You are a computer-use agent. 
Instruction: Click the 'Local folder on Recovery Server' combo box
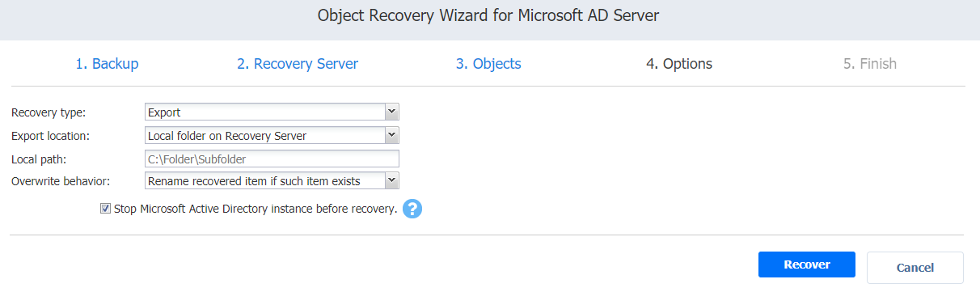point(272,135)
